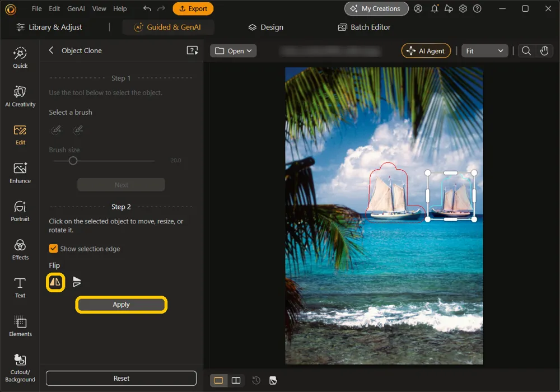Switch to single view mode

pyautogui.click(x=218, y=381)
